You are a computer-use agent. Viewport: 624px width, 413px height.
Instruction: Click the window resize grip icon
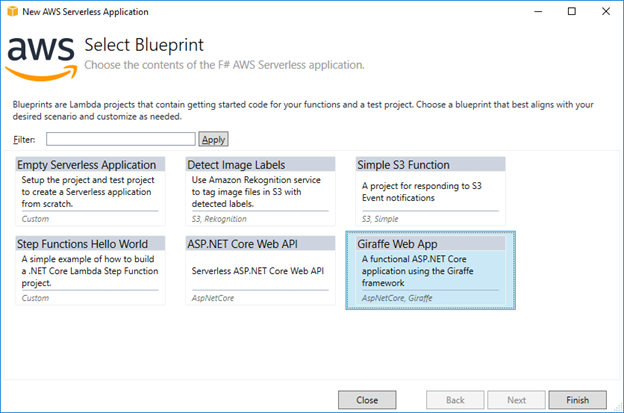coord(618,407)
